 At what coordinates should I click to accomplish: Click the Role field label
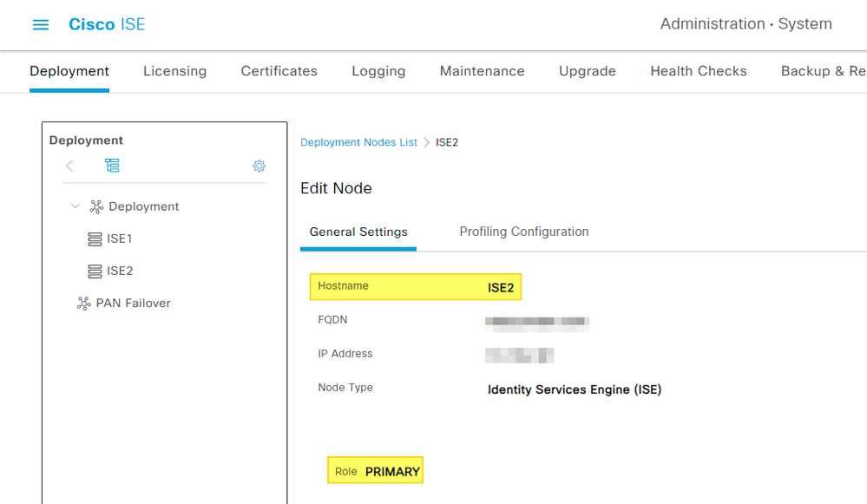tap(346, 472)
